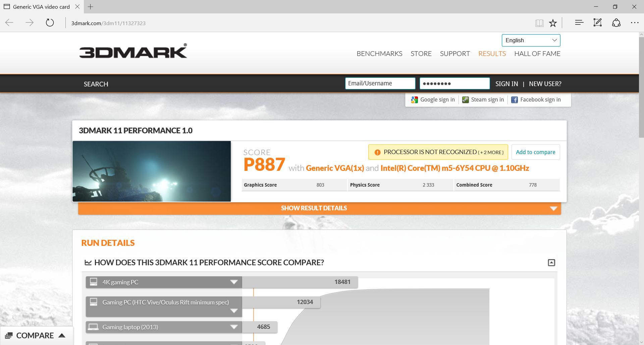Open the Generic VGA(1x) link
The width and height of the screenshot is (644, 345).
pyautogui.click(x=335, y=168)
